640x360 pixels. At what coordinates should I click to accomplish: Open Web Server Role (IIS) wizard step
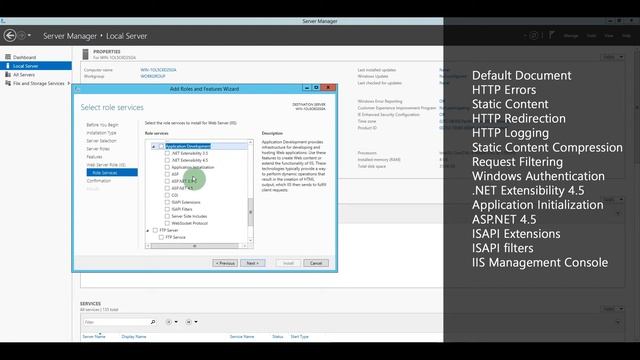click(106, 165)
